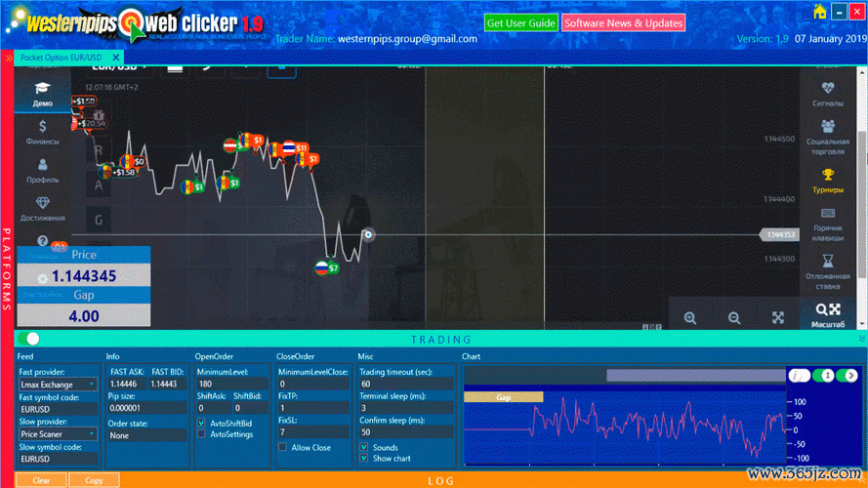Click the Copy log button
The width and height of the screenshot is (868, 488).
click(x=94, y=480)
